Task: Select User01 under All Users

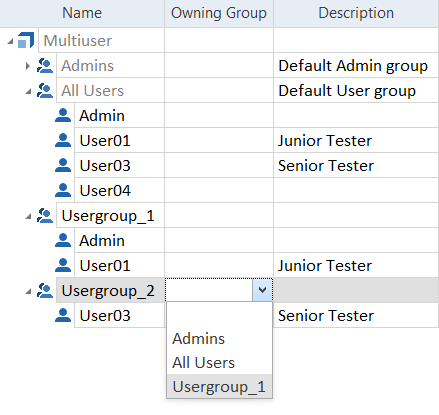Action: 105,141
